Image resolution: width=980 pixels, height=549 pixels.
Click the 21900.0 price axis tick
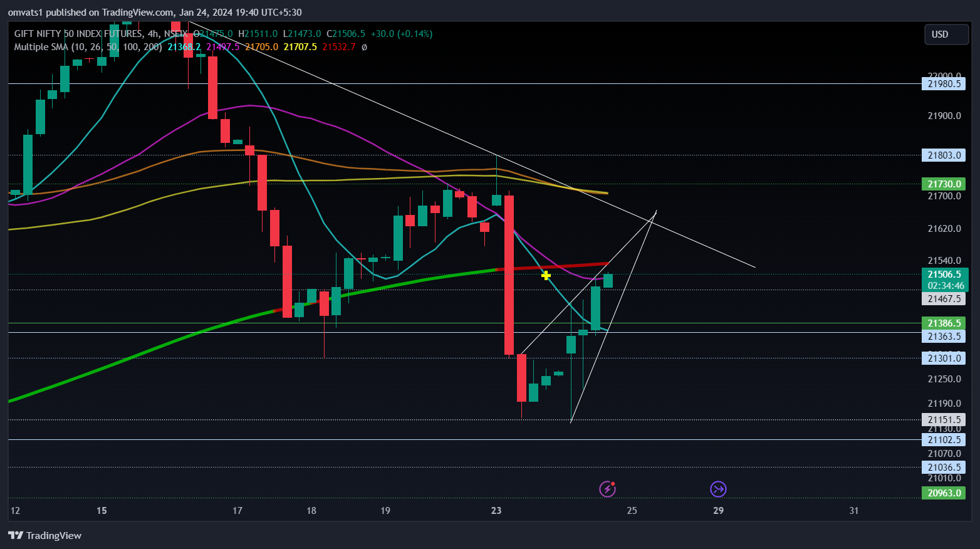point(944,116)
